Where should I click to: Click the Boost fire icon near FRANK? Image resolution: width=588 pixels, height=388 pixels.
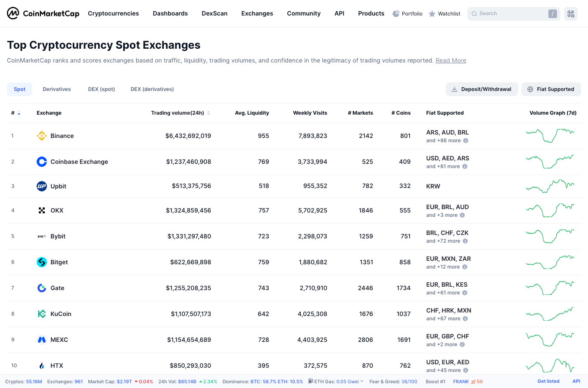(x=473, y=382)
